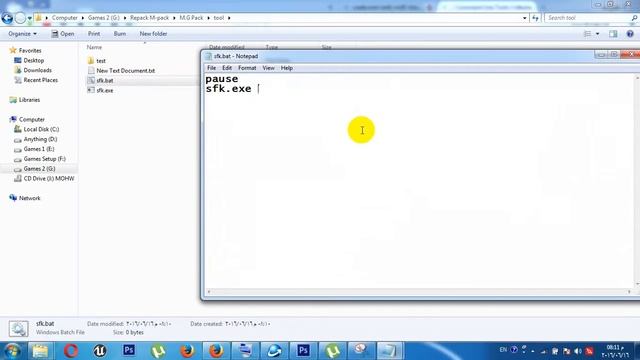Viewport: 640px width, 360px height.
Task: Select Games 2 (G:) in the navigation pane
Action: (x=39, y=169)
